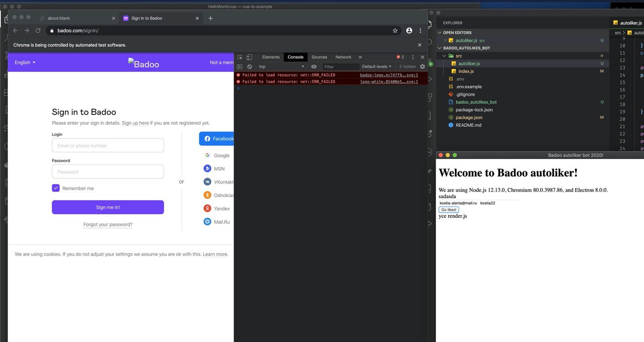Create a live expression with the eye icon
Viewport: 644px width, 342px height.
(x=314, y=66)
